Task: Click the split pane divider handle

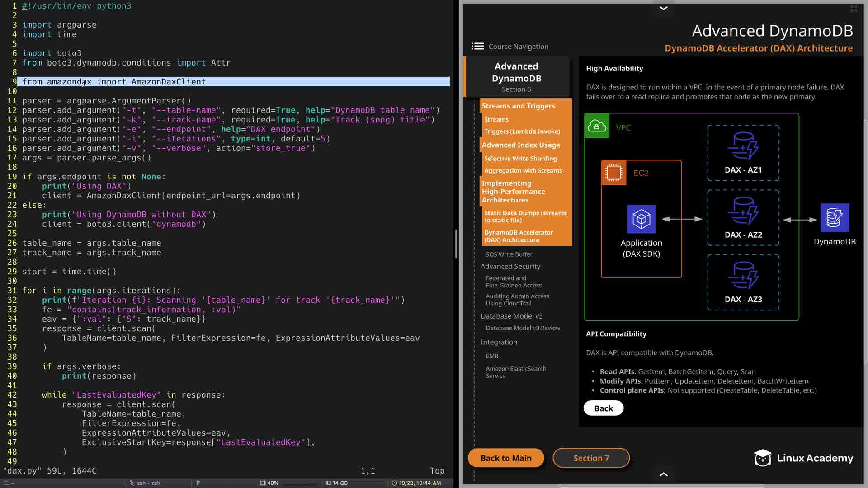Action: click(456, 244)
